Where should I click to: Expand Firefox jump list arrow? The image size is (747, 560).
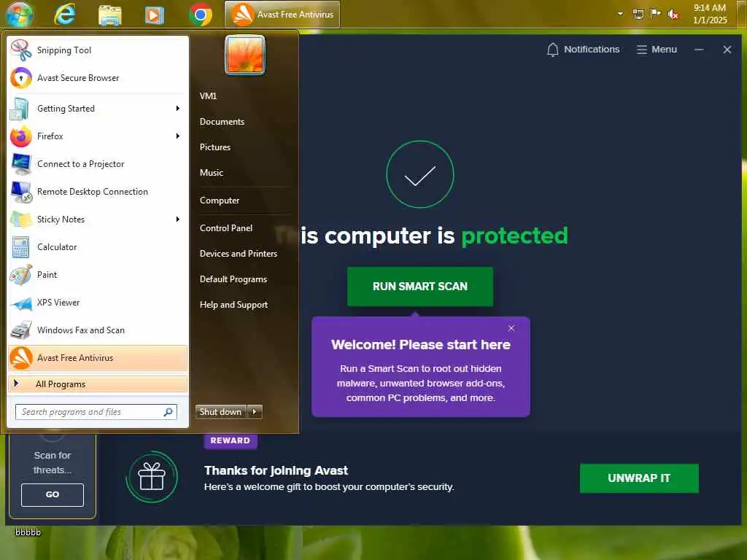click(x=178, y=136)
